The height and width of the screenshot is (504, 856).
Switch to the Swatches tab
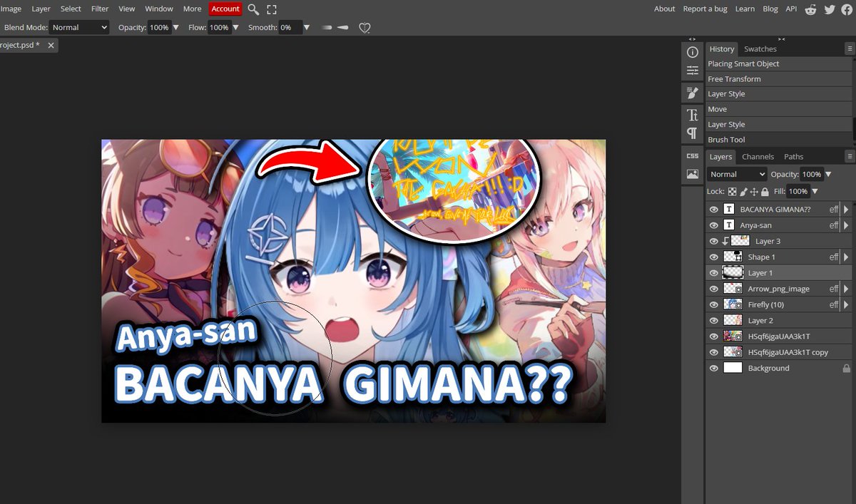pos(760,49)
